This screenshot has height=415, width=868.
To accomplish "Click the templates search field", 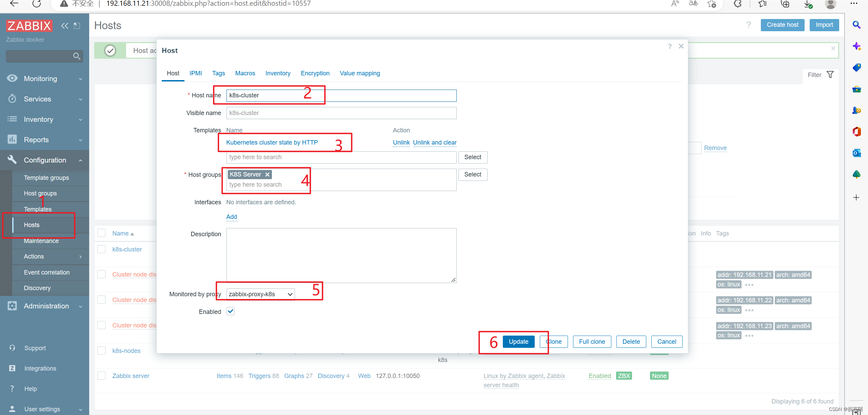I will click(341, 157).
